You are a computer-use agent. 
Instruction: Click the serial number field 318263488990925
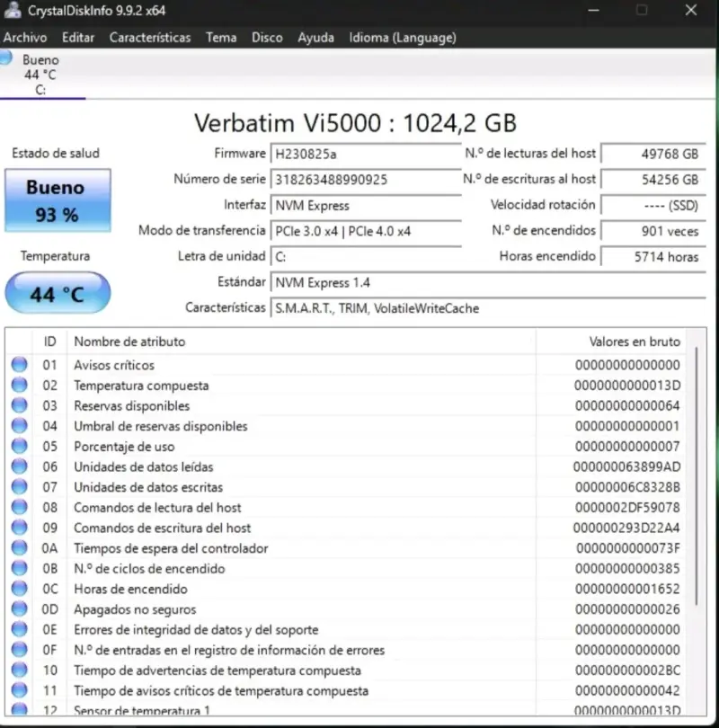pyautogui.click(x=366, y=180)
